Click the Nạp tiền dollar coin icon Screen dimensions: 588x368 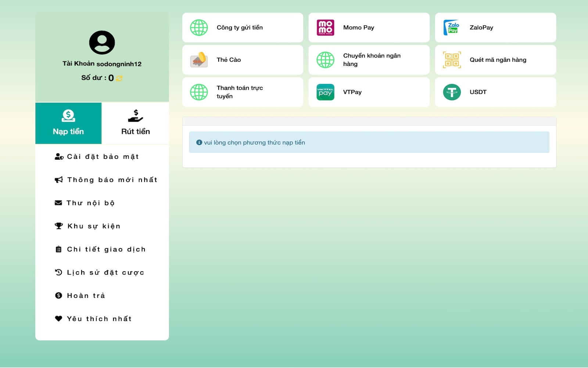tap(68, 116)
